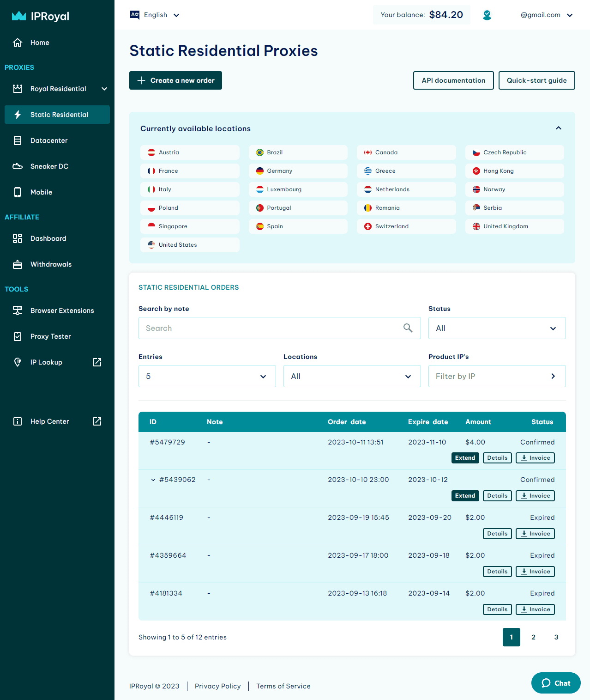Expand the Royal Residential submenu
The width and height of the screenshot is (590, 700).
click(104, 89)
